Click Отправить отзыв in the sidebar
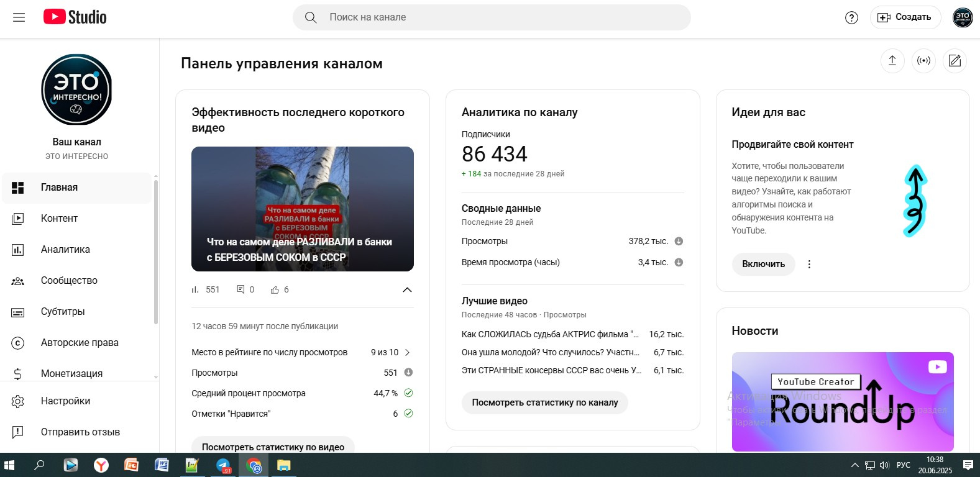 coord(76,432)
